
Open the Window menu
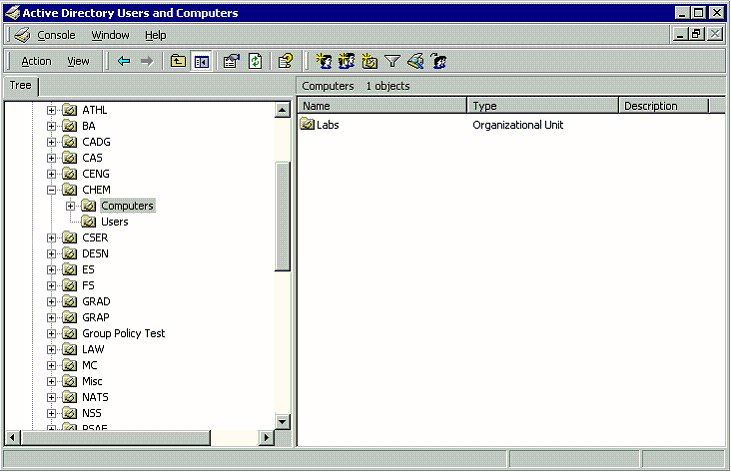(110, 35)
